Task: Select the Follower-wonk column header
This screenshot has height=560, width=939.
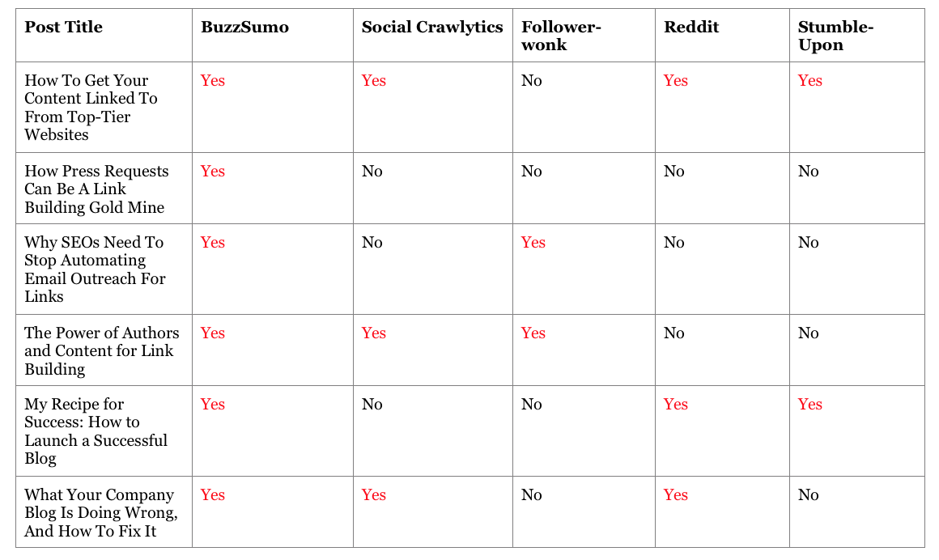Action: (560, 36)
